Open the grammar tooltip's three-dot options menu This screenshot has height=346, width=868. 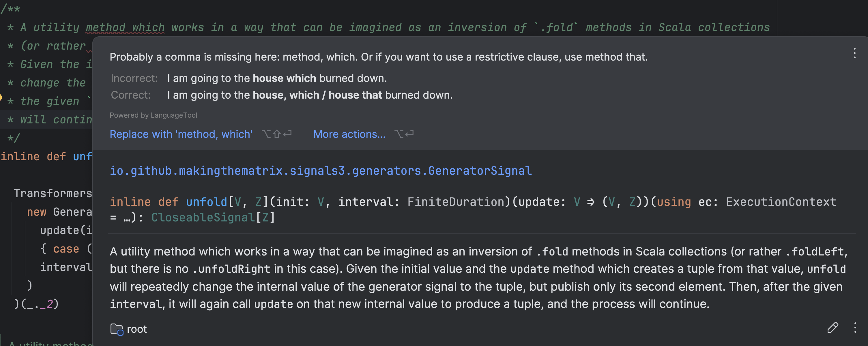point(854,53)
